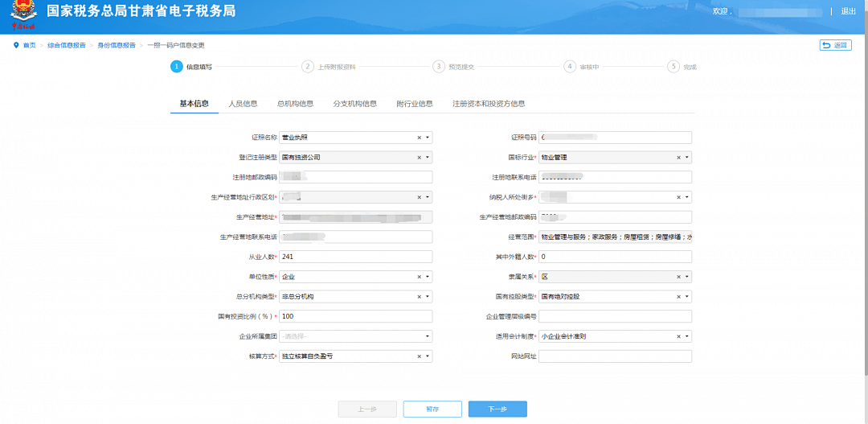Click the 下一步 button

(497, 410)
